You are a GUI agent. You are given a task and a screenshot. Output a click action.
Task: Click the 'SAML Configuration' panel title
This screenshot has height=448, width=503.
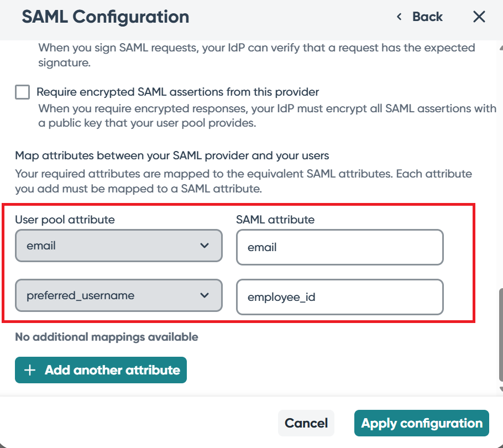coord(106,17)
